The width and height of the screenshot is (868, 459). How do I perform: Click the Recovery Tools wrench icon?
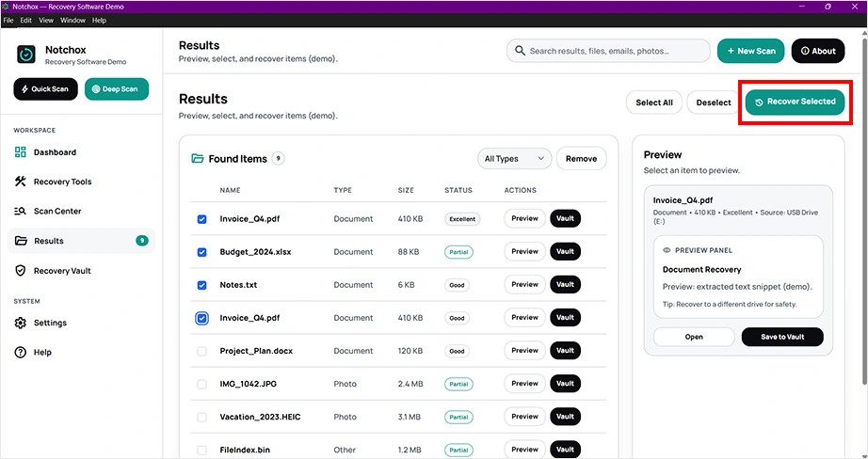click(21, 182)
